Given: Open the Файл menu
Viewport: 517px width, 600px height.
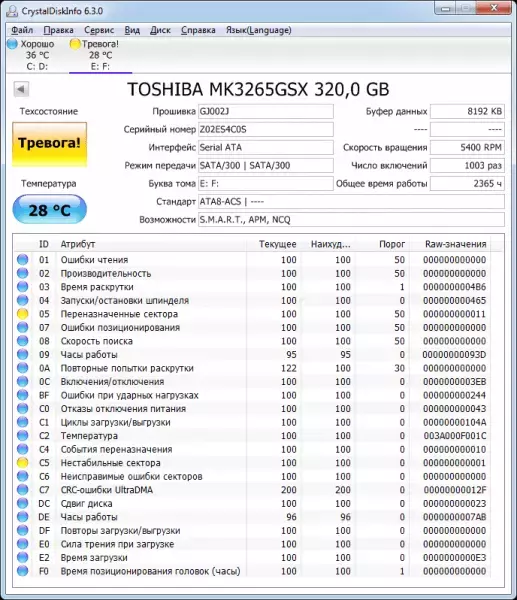Looking at the screenshot, I should (22, 30).
